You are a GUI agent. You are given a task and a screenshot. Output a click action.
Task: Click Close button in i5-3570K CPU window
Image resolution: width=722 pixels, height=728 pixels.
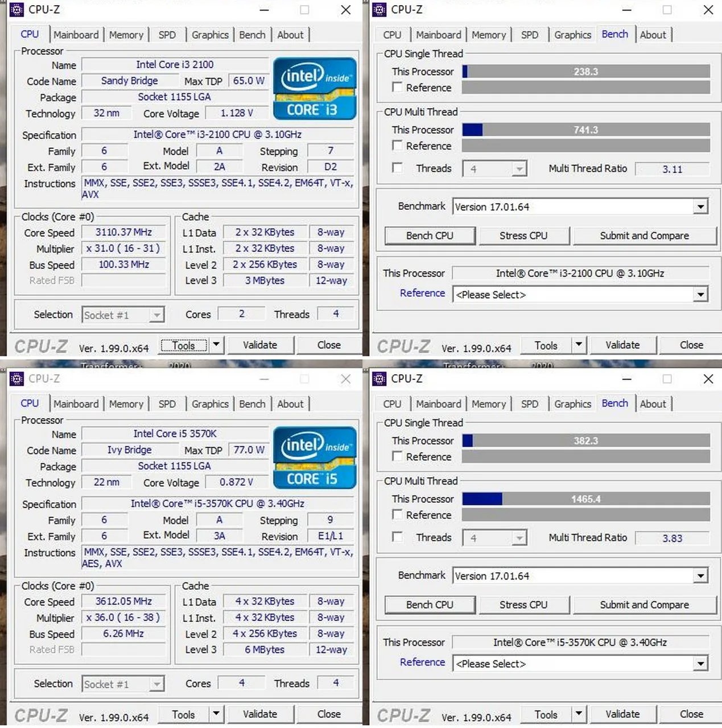(x=329, y=714)
